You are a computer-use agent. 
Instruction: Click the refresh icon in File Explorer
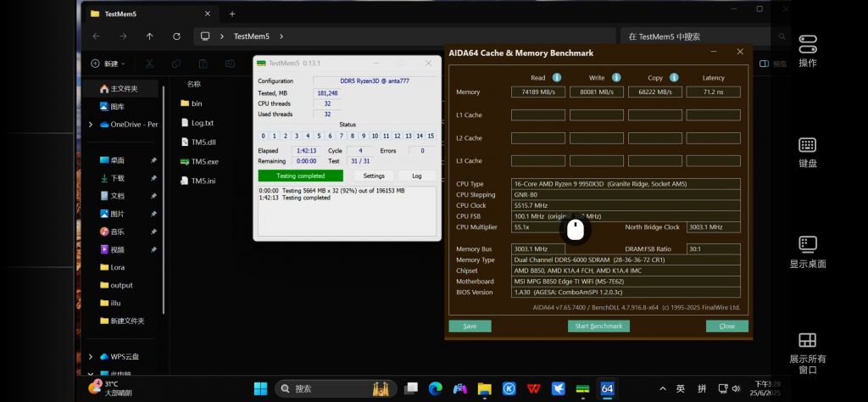click(x=176, y=36)
